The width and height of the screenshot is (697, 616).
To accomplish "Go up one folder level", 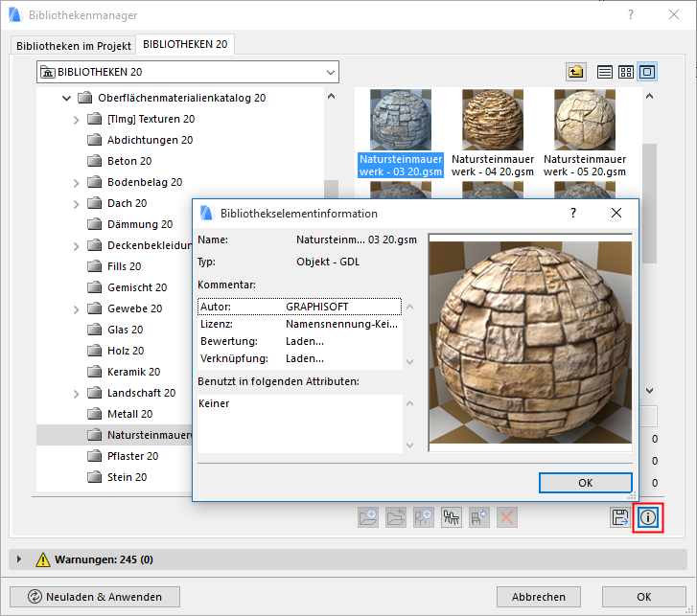I will point(575,72).
